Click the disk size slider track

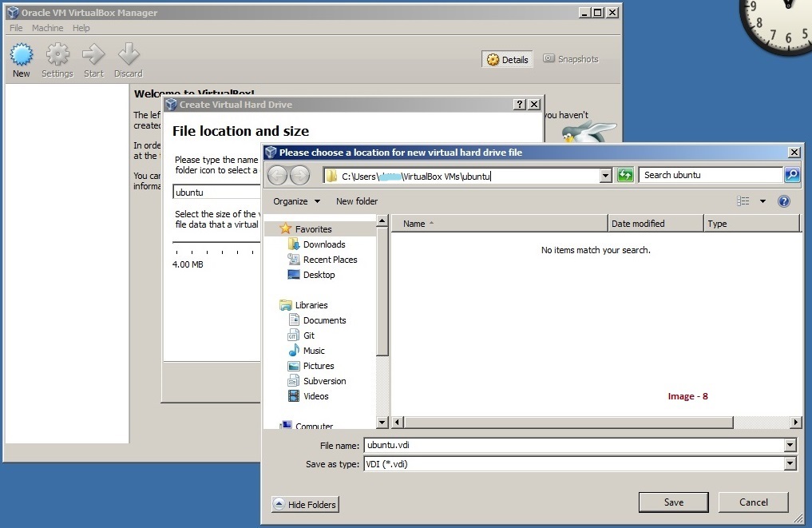216,242
